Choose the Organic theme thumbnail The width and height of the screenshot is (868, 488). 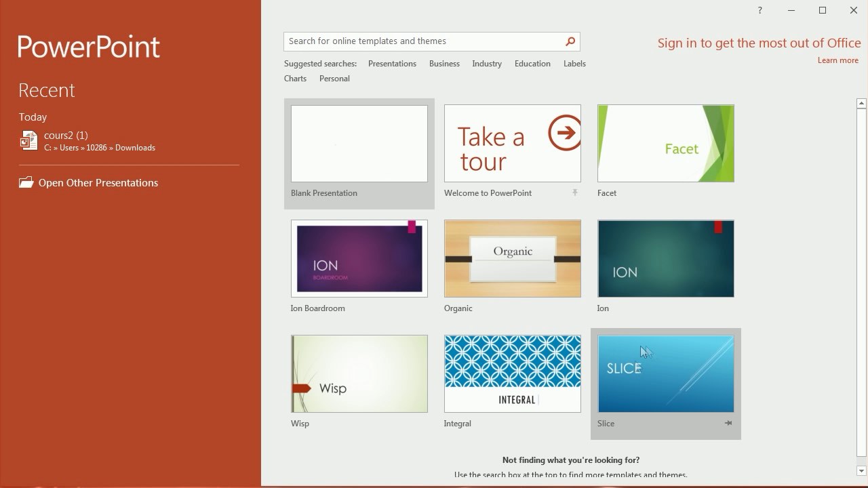click(x=513, y=259)
